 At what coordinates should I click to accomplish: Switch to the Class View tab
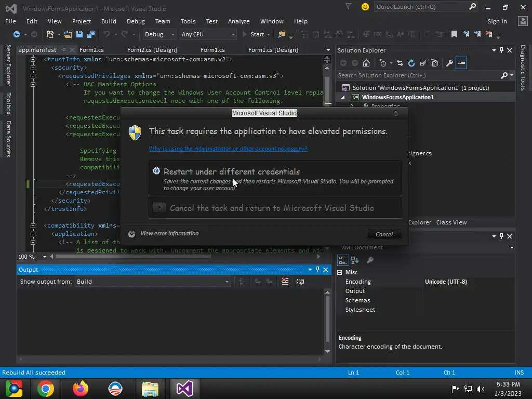pos(451,222)
